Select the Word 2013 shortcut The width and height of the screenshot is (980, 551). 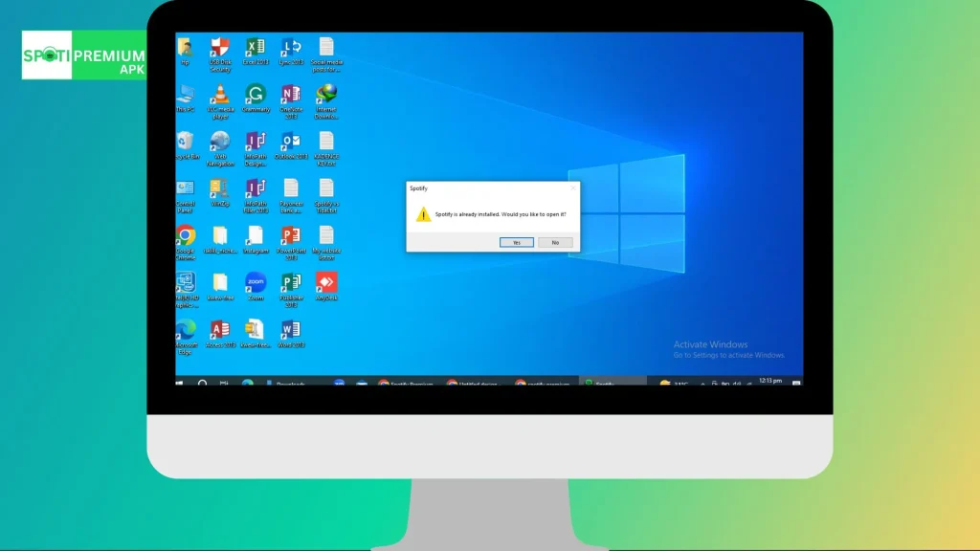(291, 334)
